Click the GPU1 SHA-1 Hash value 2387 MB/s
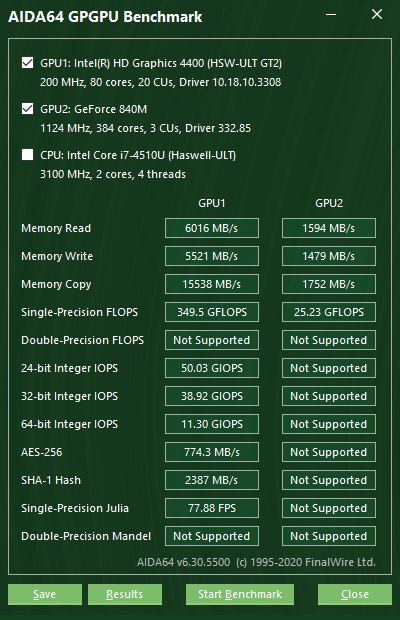The image size is (400, 620). (x=212, y=480)
